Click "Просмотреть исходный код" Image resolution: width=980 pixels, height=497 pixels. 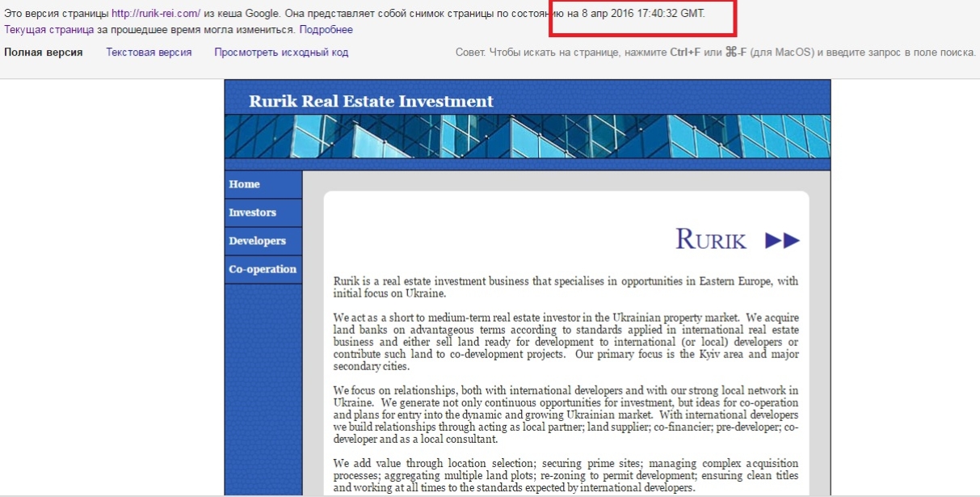281,53
